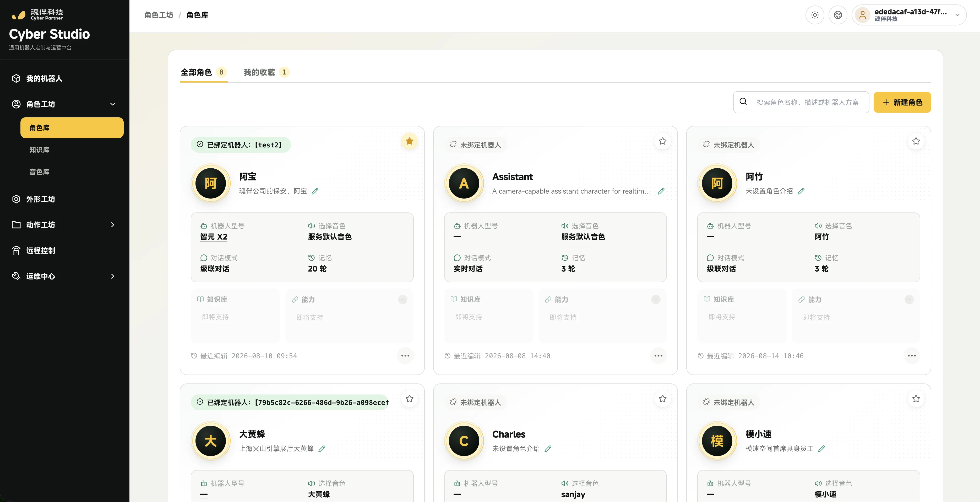Click the 智元 X2 robot model link
Viewport: 980px width, 502px height.
pos(214,237)
